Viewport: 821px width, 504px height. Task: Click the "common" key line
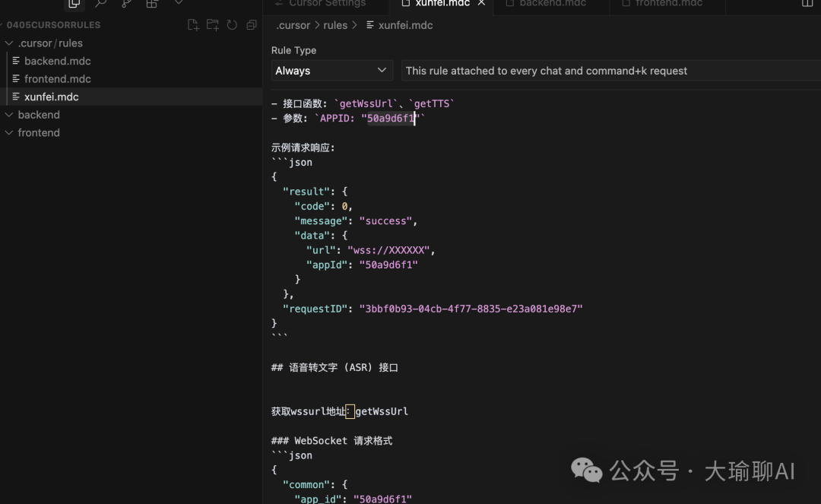[x=315, y=485]
